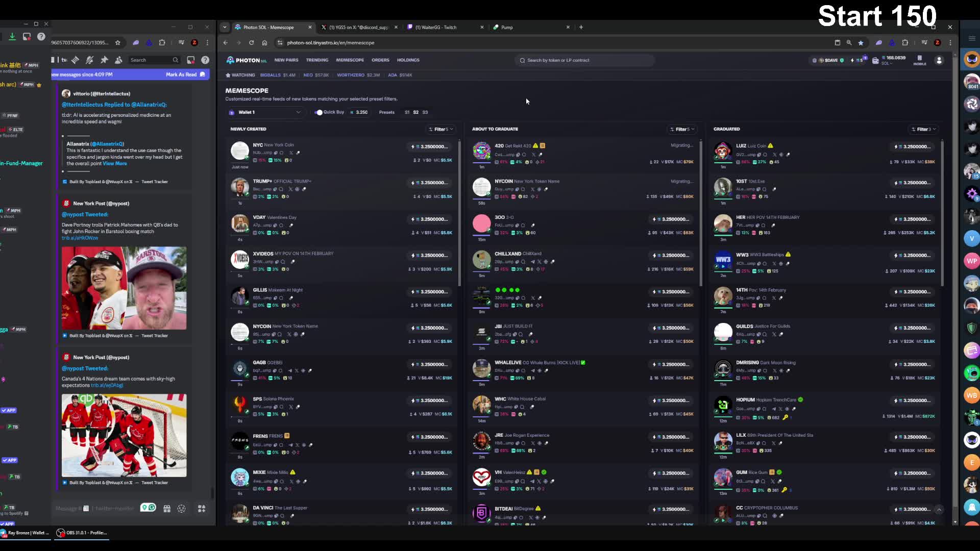Viewport: 980px width, 551px height.
Task: Open the Orders menu
Action: tap(380, 60)
